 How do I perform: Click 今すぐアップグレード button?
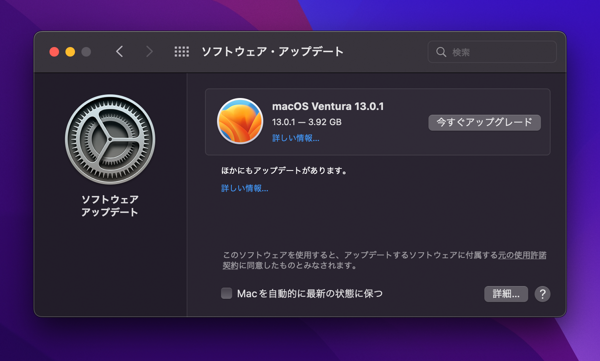(x=484, y=123)
